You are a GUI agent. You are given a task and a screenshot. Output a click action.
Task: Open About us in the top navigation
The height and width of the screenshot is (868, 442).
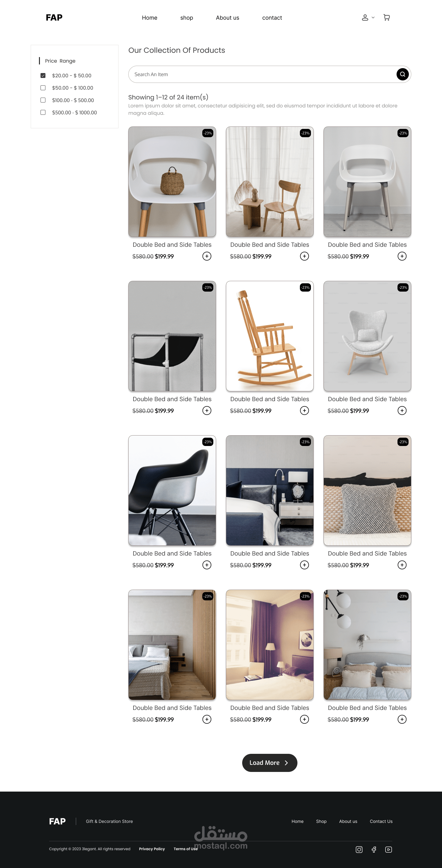(227, 18)
